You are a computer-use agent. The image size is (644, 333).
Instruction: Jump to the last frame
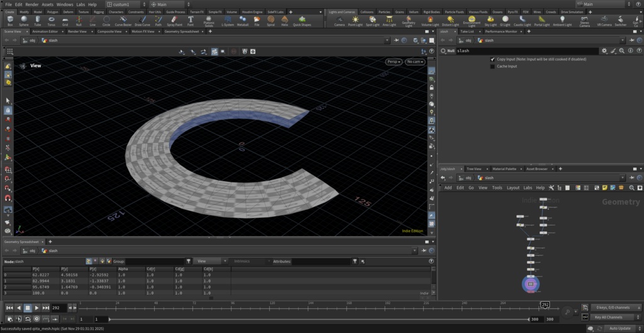point(45,308)
